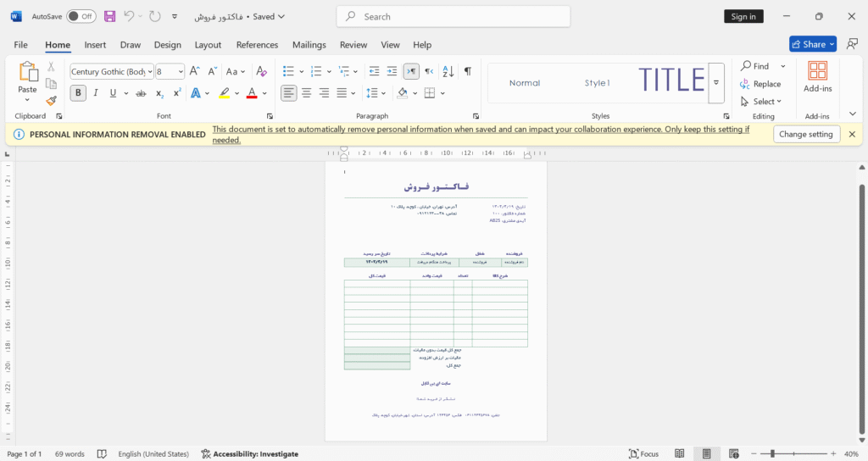
Task: Open the References tab
Action: click(257, 45)
